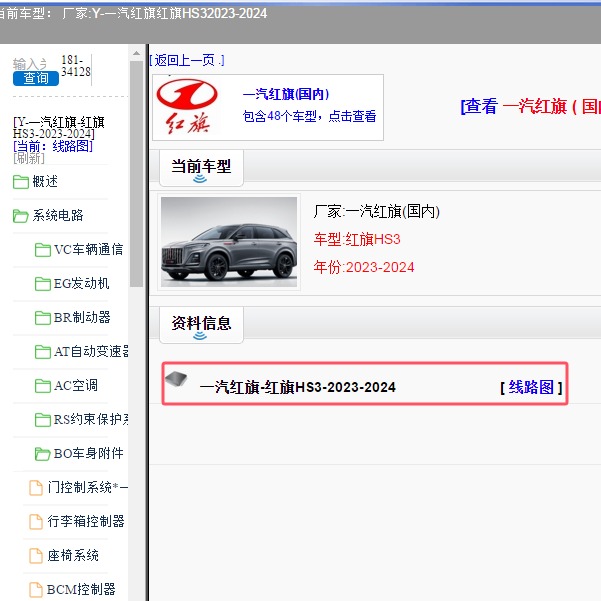Screen dimensions: 601x601
Task: Select the AT自动变速器 tree label
Action: coord(91,351)
